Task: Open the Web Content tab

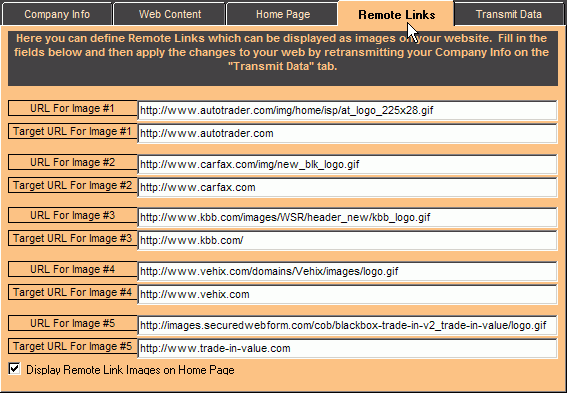Action: click(170, 14)
